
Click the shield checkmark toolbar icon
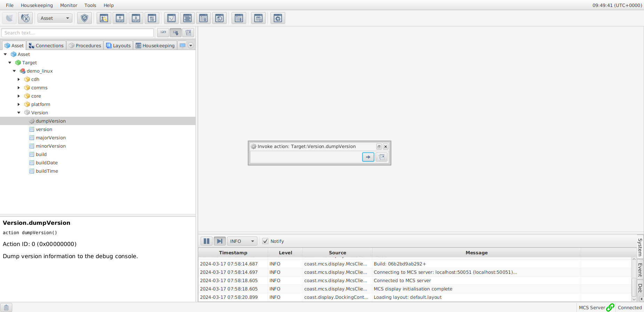pos(84,18)
